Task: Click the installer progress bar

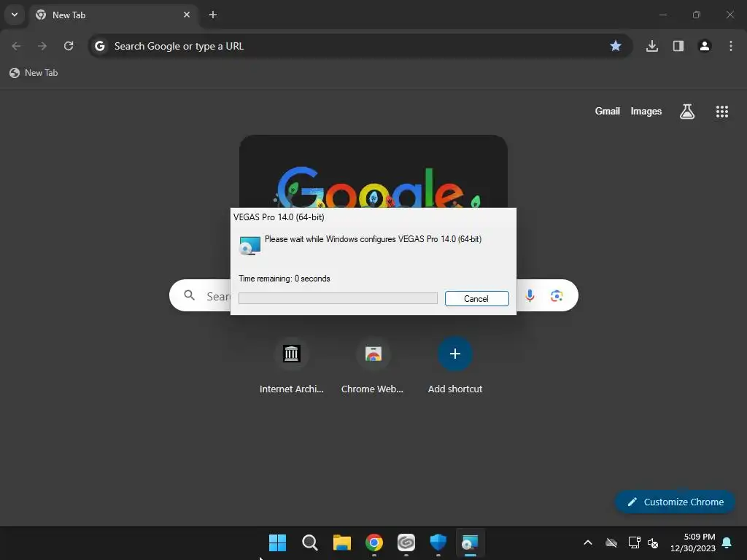Action: (338, 298)
